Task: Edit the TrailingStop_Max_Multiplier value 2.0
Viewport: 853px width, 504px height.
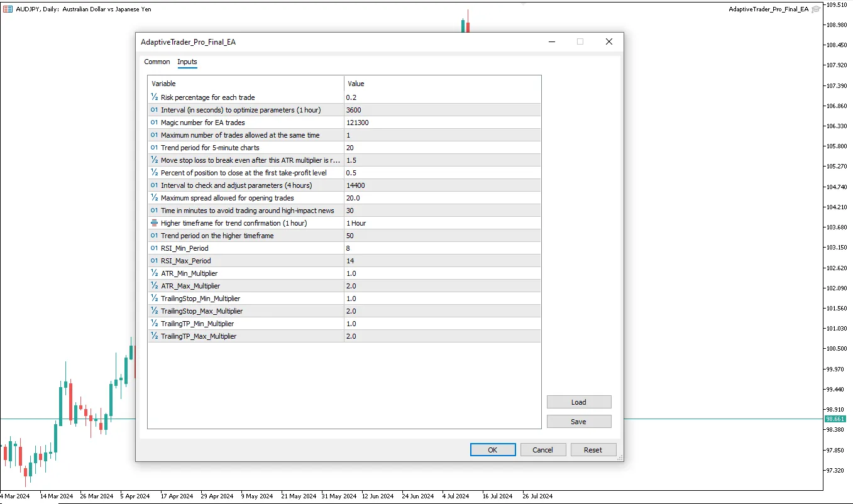Action: [443, 311]
